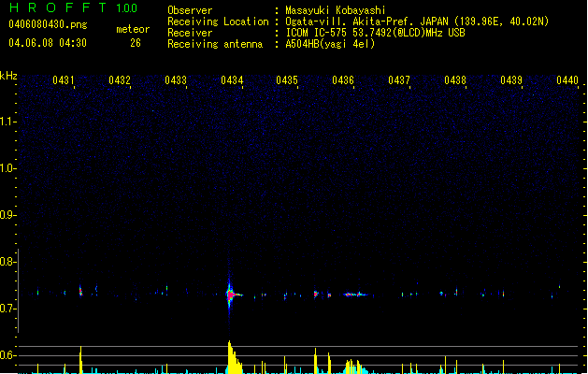Screen dimensions: 588x374
Task: Click time marker 0438
Action: coord(455,80)
